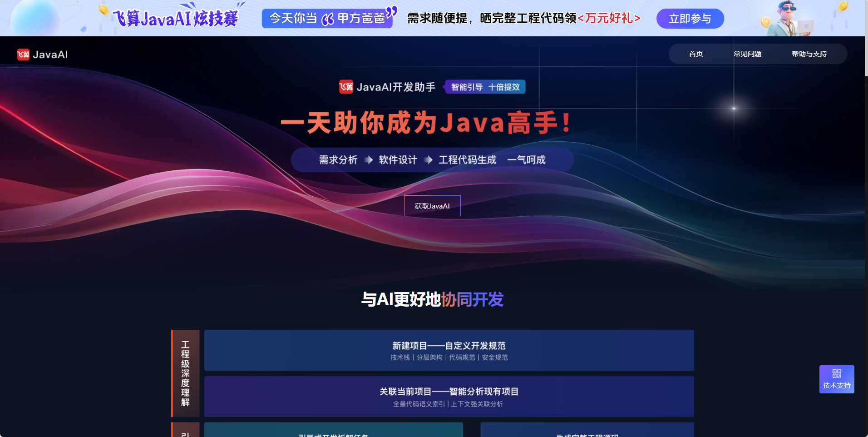
Task: Click the cartoon character in banner
Action: click(790, 19)
